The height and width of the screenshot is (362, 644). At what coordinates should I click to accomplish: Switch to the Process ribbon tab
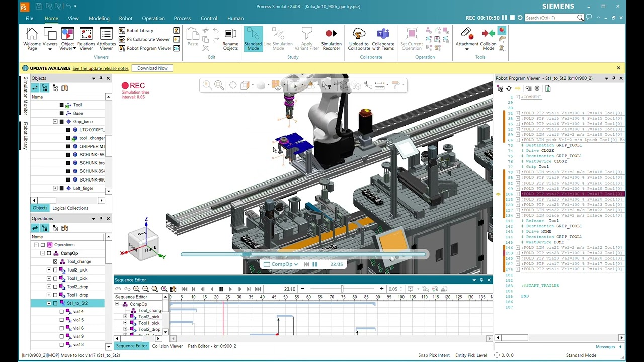pos(182,18)
